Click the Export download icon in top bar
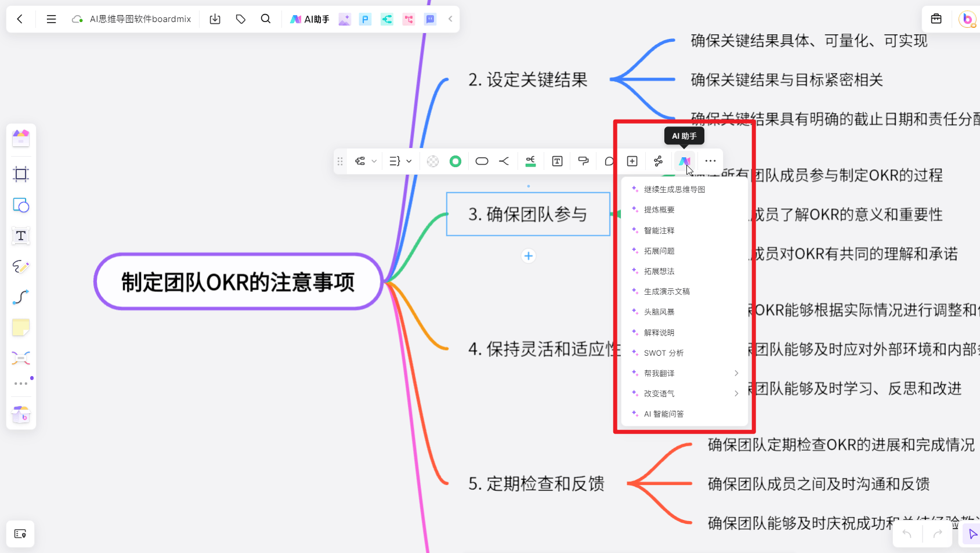This screenshot has height=553, width=980. [215, 19]
